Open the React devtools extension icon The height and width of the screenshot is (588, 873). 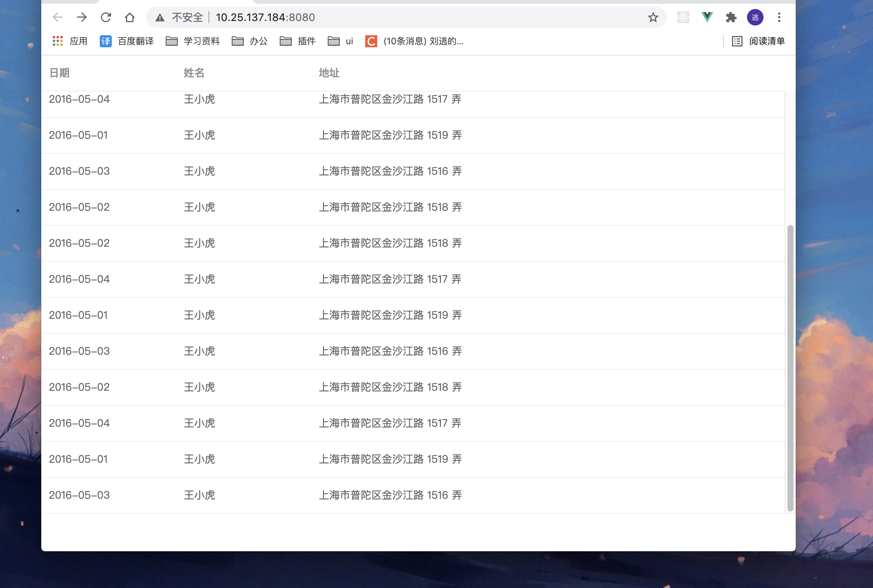[683, 17]
